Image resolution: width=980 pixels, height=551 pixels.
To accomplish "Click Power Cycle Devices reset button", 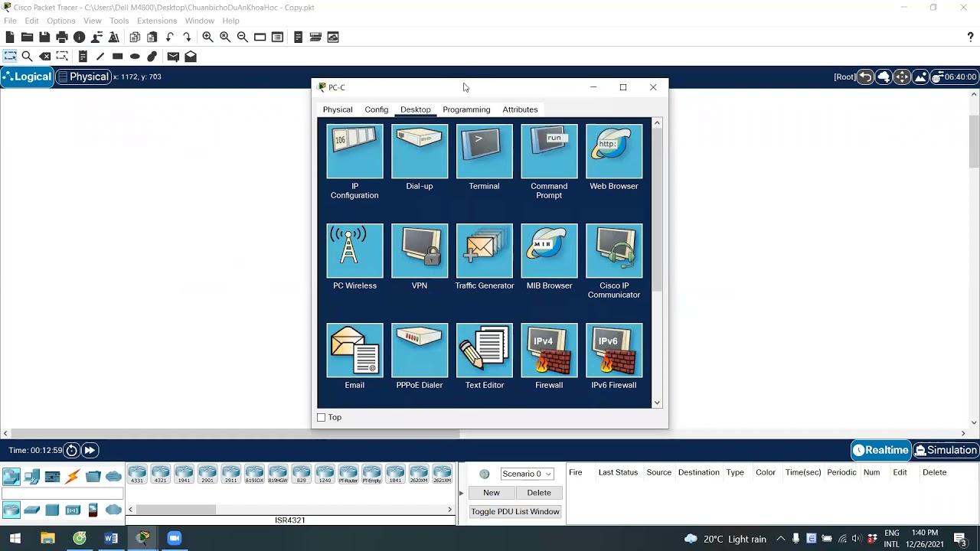I will pos(71,450).
